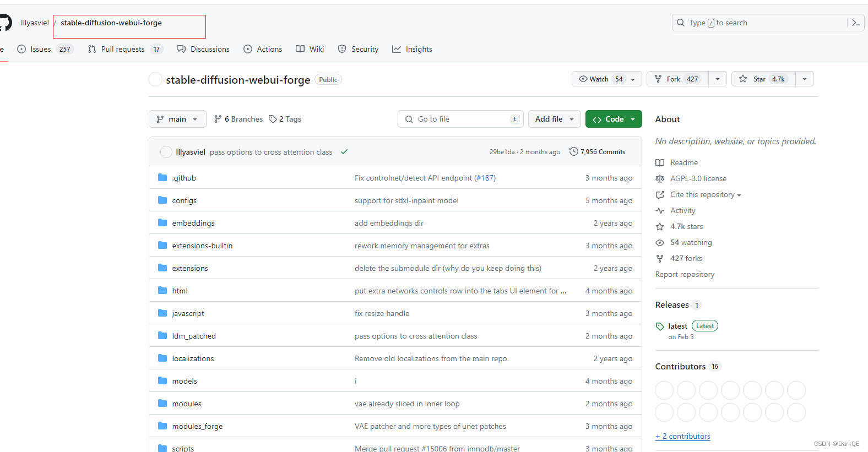
Task: Go to the Actions tab
Action: (263, 49)
